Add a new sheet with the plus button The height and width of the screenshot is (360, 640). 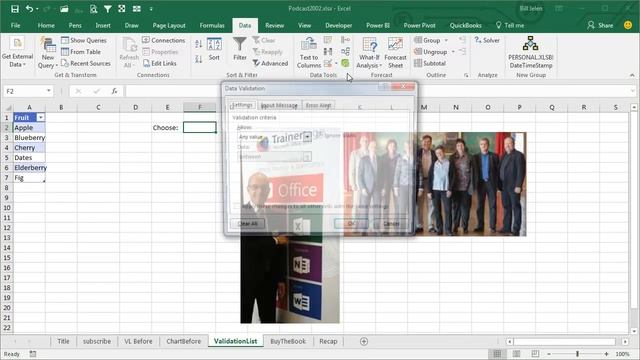(364, 341)
